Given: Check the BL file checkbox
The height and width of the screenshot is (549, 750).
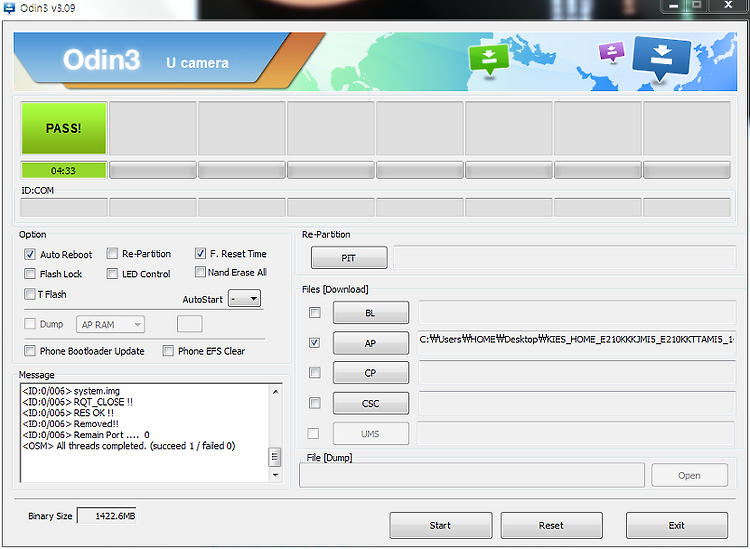Looking at the screenshot, I should [x=315, y=313].
